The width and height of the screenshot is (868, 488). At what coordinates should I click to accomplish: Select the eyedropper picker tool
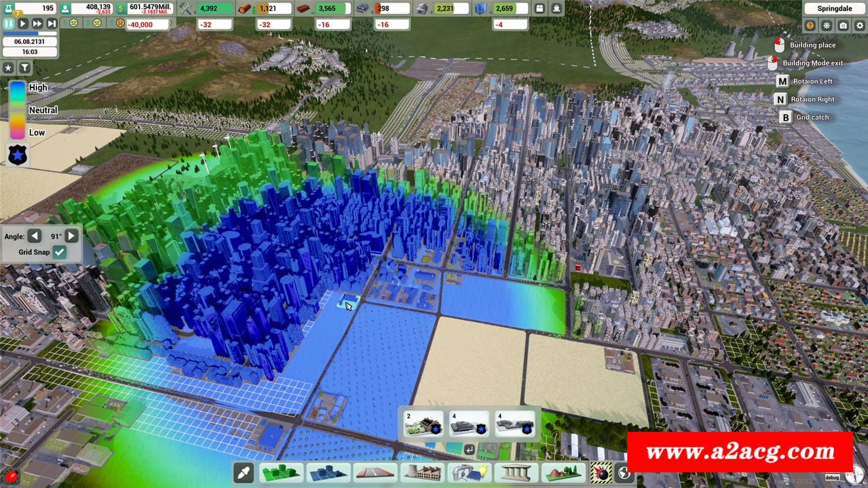[x=244, y=473]
